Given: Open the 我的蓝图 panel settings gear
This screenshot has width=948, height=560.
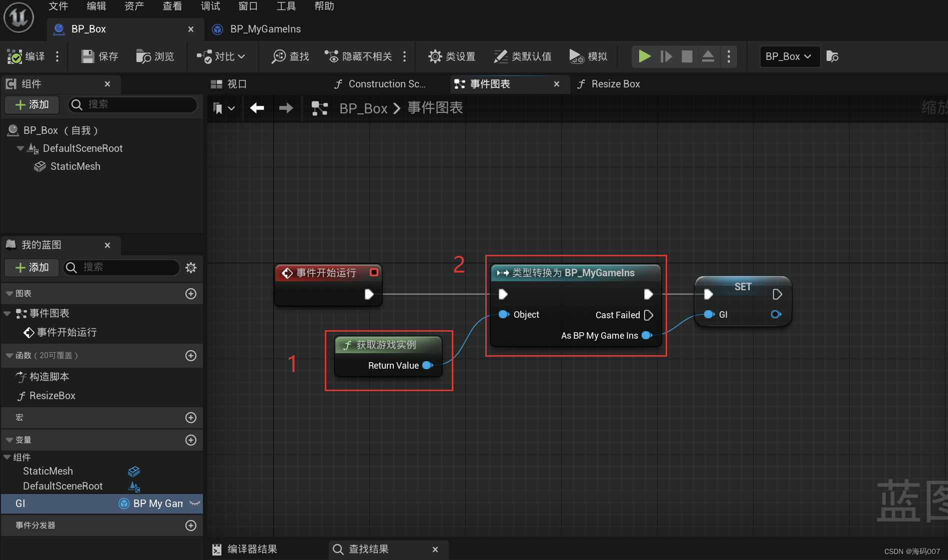Looking at the screenshot, I should click(x=190, y=268).
